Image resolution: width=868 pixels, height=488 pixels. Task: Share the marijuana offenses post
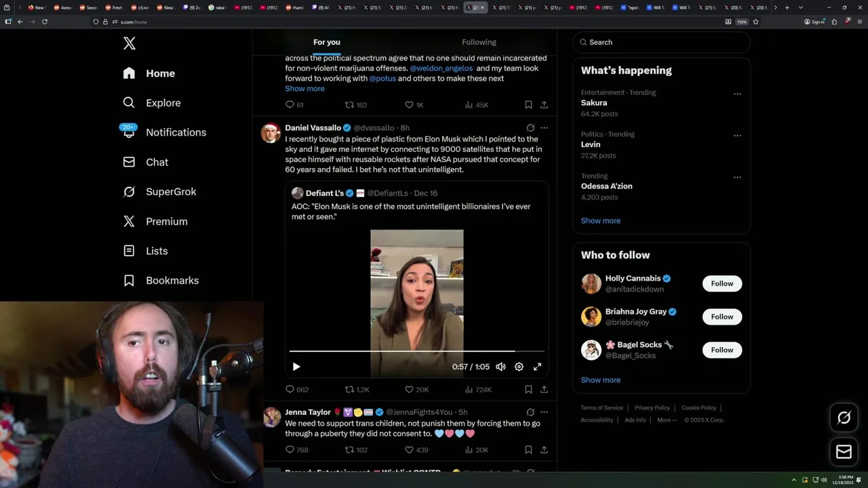[544, 105]
